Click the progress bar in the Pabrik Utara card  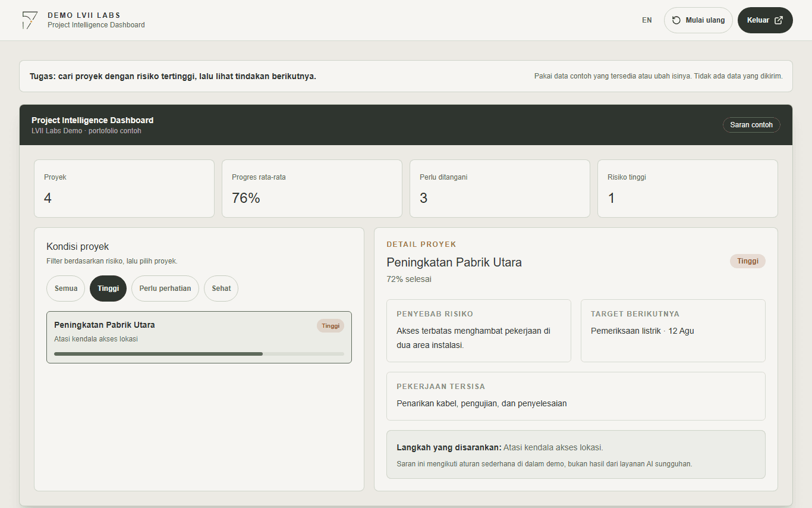point(199,354)
